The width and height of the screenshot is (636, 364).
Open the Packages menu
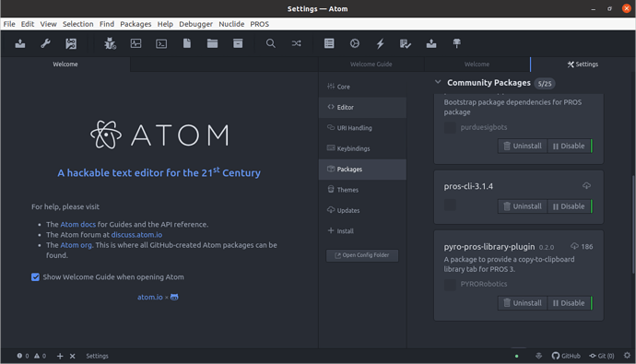(x=135, y=24)
